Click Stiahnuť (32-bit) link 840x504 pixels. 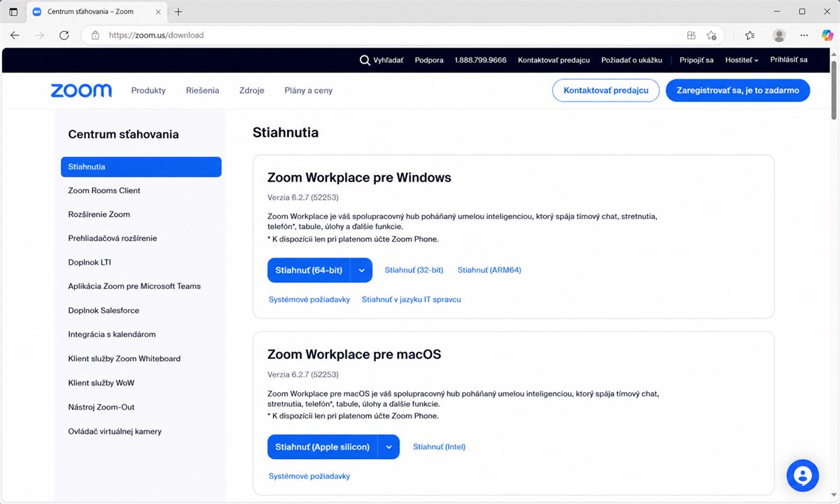pyautogui.click(x=414, y=270)
